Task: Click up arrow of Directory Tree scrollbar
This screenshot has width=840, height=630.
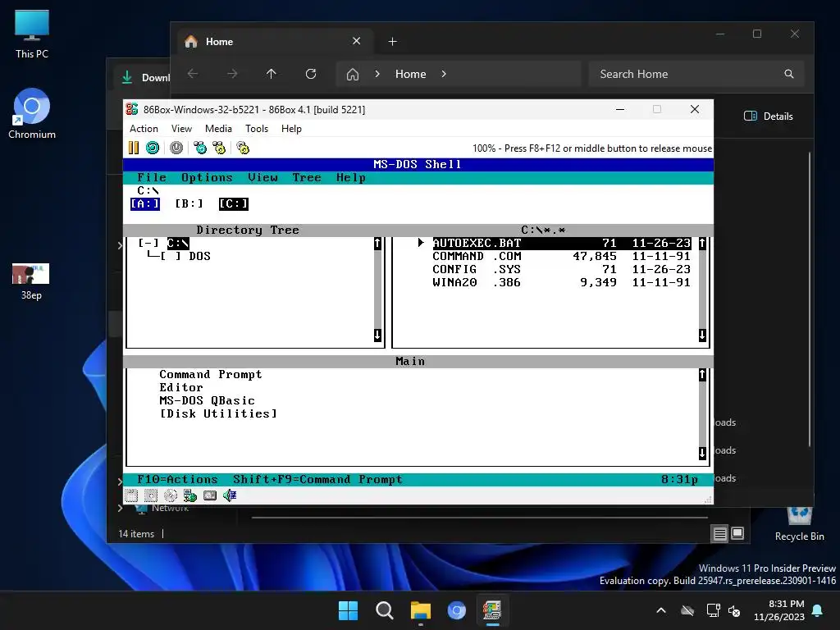Action: pos(377,244)
